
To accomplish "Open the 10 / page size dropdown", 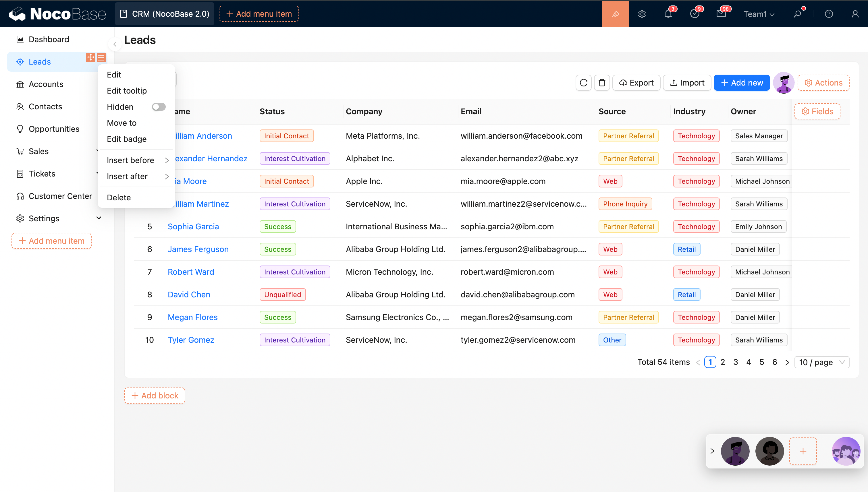I will coord(821,362).
